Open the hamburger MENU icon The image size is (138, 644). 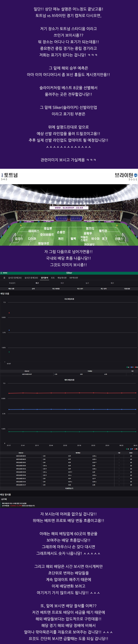point(2,273)
